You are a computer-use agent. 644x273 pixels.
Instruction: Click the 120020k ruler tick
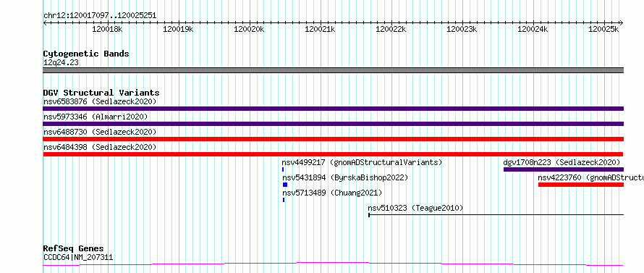(250, 29)
